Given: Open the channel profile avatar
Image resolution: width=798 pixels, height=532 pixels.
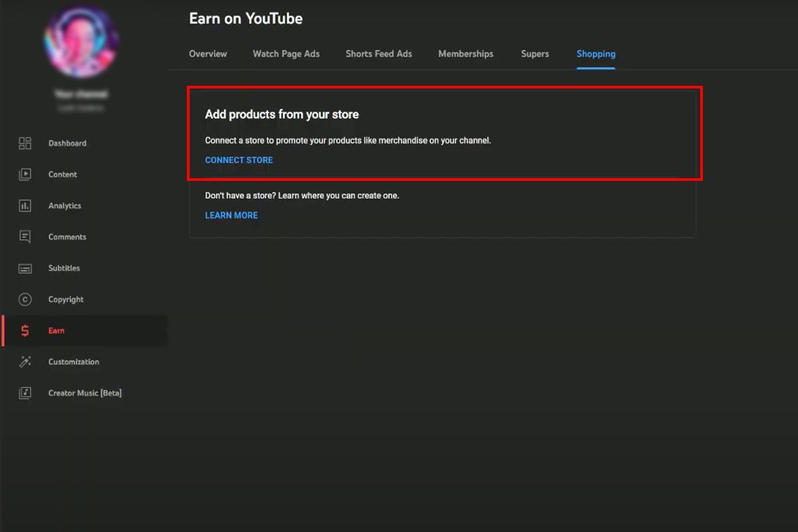Looking at the screenshot, I should tap(81, 41).
